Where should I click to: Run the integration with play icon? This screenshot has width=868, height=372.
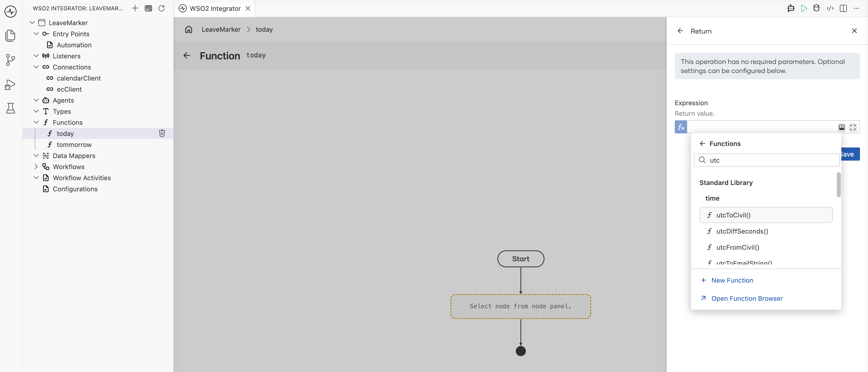[x=804, y=8]
